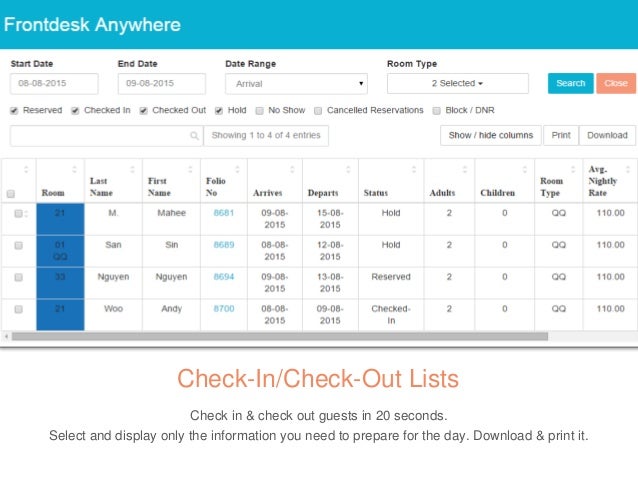Screen dimensions: 638x479
Task: Sort table by Room column arrows
Action: coord(74,169)
